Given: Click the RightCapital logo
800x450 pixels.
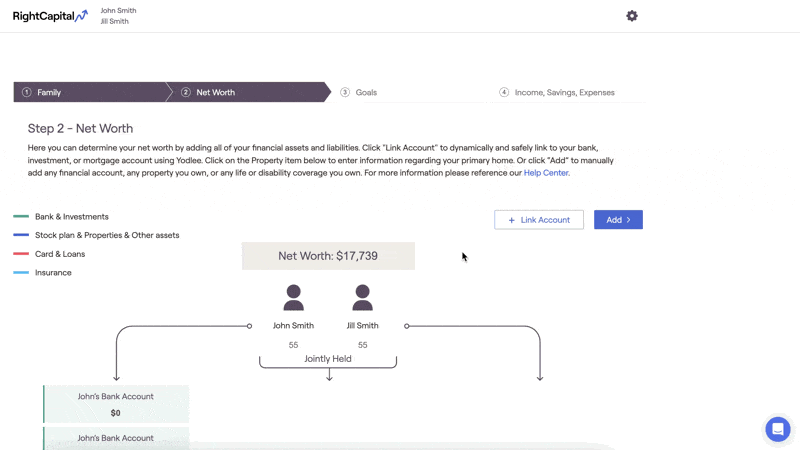Looking at the screenshot, I should (50, 16).
